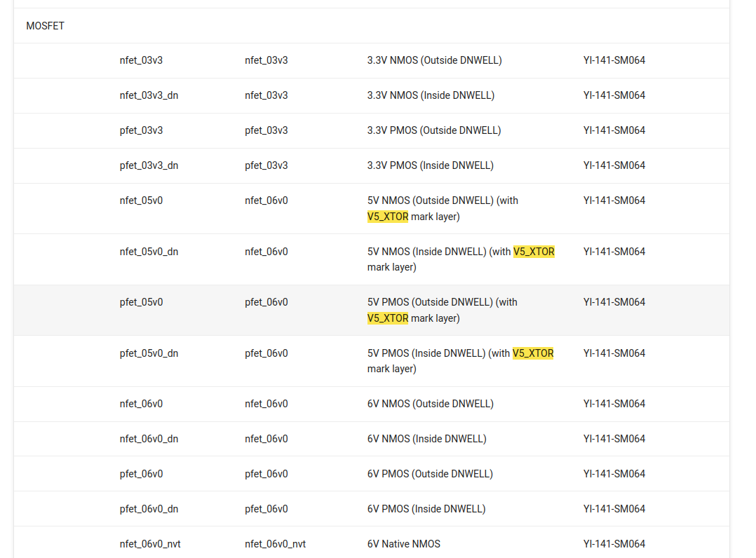
Task: Click the MOSFET section header
Action: [45, 26]
